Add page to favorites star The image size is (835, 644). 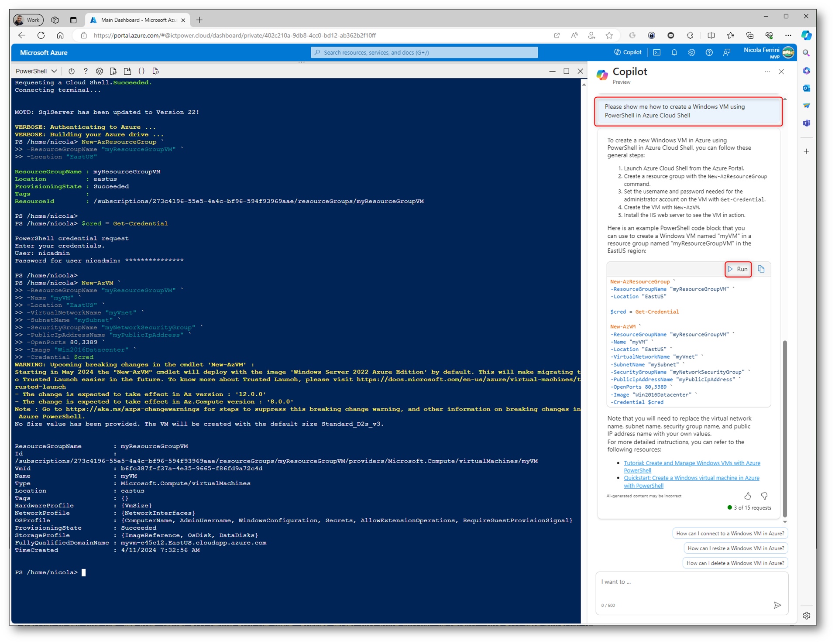click(x=609, y=35)
